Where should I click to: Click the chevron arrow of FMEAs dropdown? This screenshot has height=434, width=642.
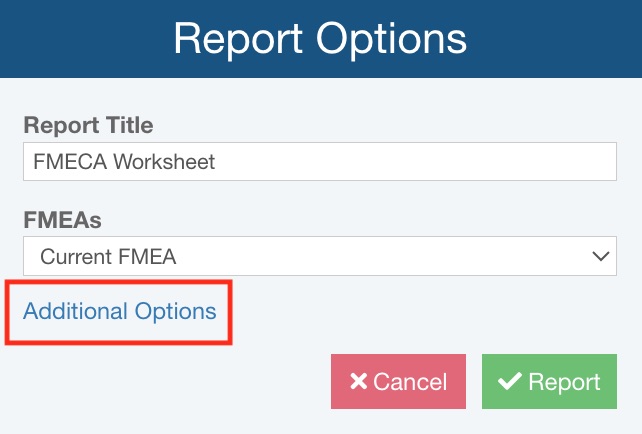pyautogui.click(x=601, y=256)
